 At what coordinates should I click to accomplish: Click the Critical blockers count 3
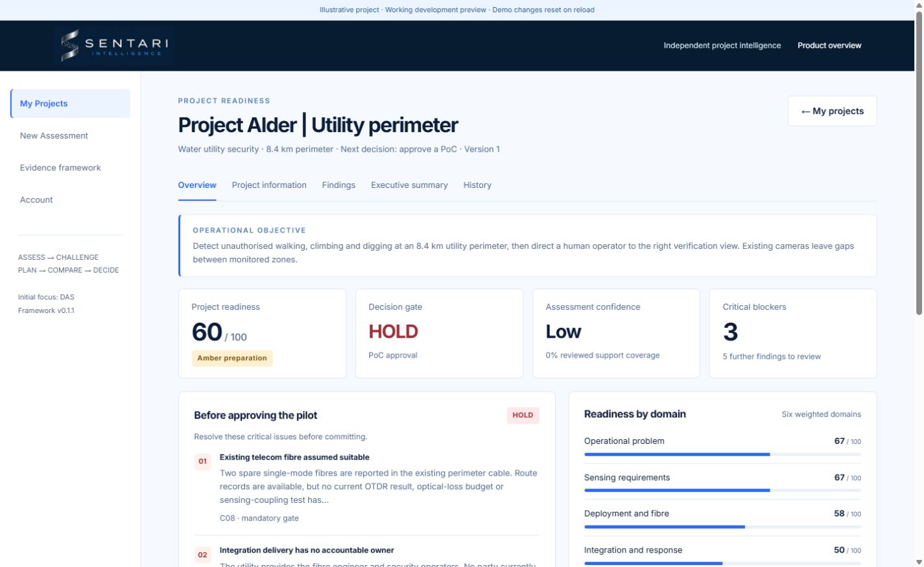[x=730, y=332]
